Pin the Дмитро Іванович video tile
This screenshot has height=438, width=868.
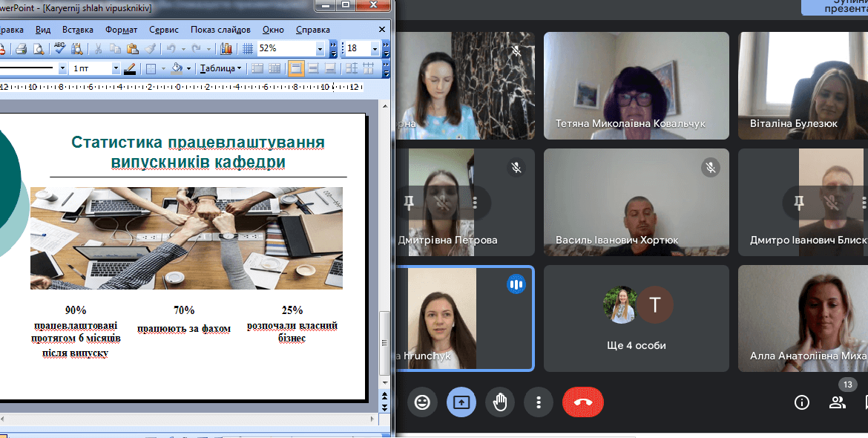pyautogui.click(x=799, y=203)
